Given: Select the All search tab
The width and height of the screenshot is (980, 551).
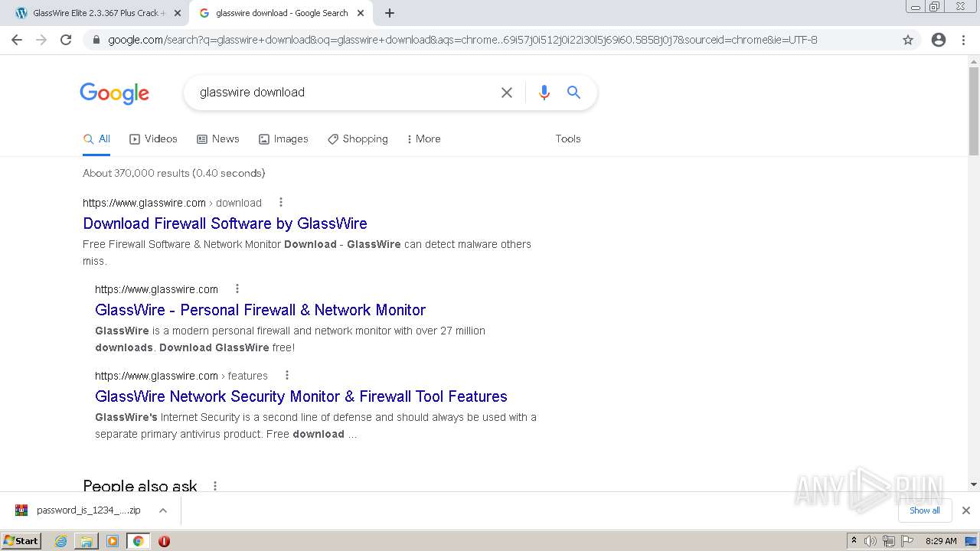Looking at the screenshot, I should click(96, 139).
